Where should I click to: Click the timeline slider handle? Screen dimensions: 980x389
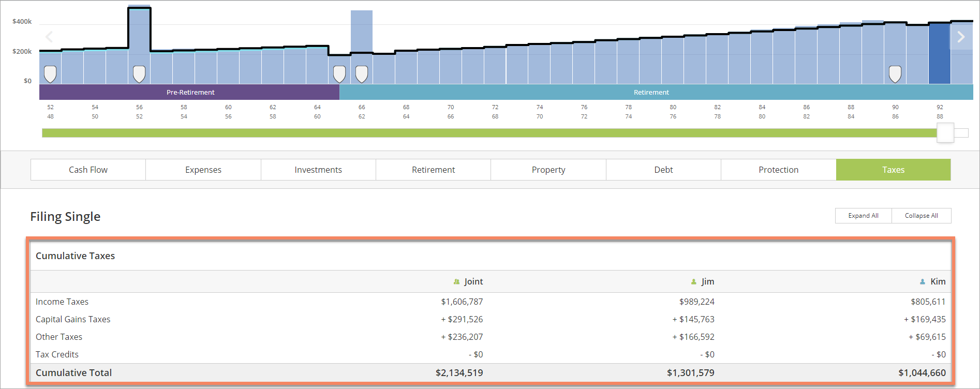point(945,133)
